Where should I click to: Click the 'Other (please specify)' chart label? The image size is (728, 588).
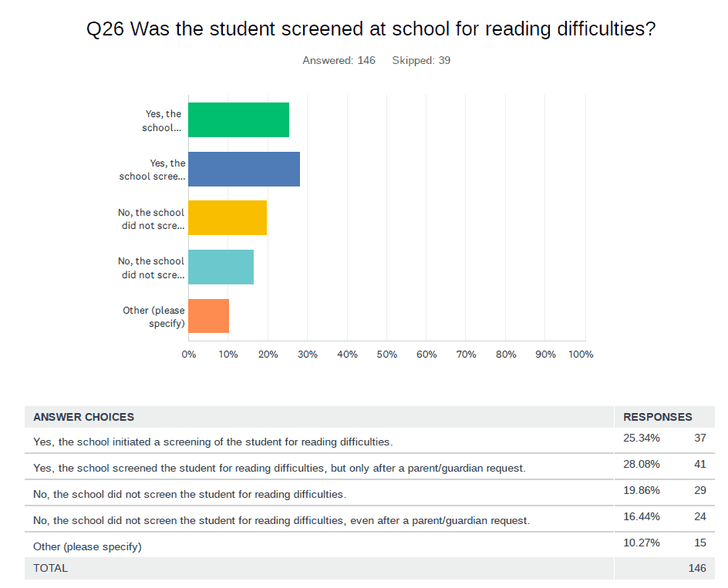154,317
